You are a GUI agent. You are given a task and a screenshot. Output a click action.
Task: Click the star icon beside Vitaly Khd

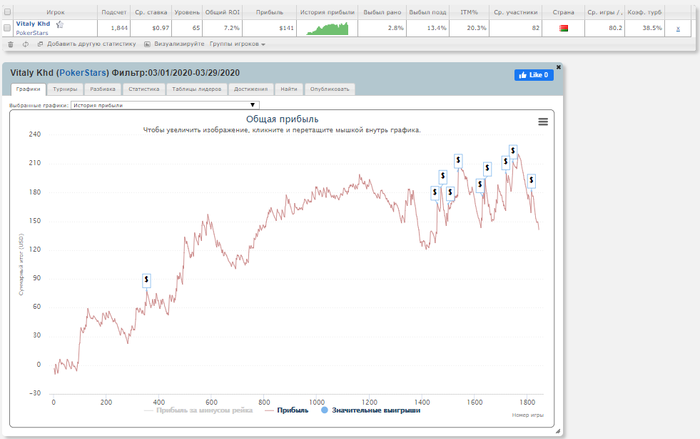(60, 25)
